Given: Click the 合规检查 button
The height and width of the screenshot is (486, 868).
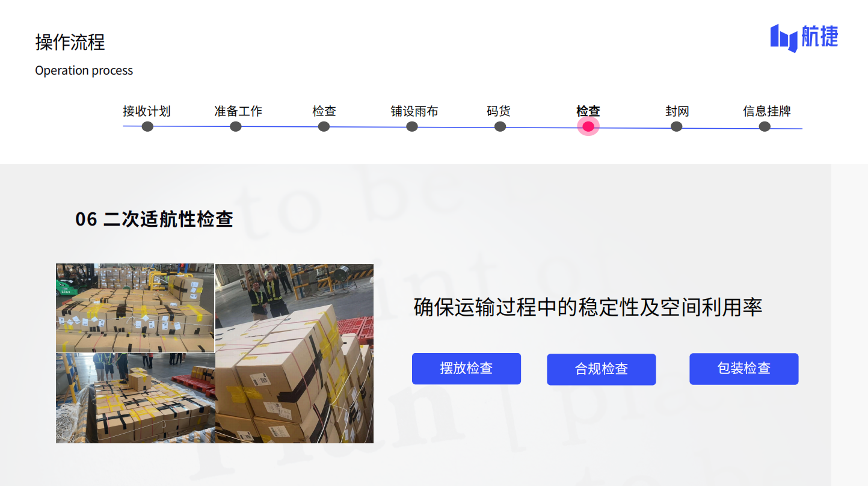Looking at the screenshot, I should pyautogui.click(x=602, y=369).
